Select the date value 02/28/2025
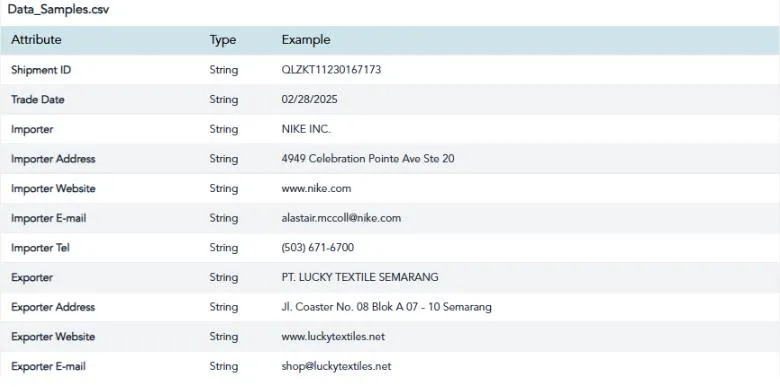 [309, 99]
